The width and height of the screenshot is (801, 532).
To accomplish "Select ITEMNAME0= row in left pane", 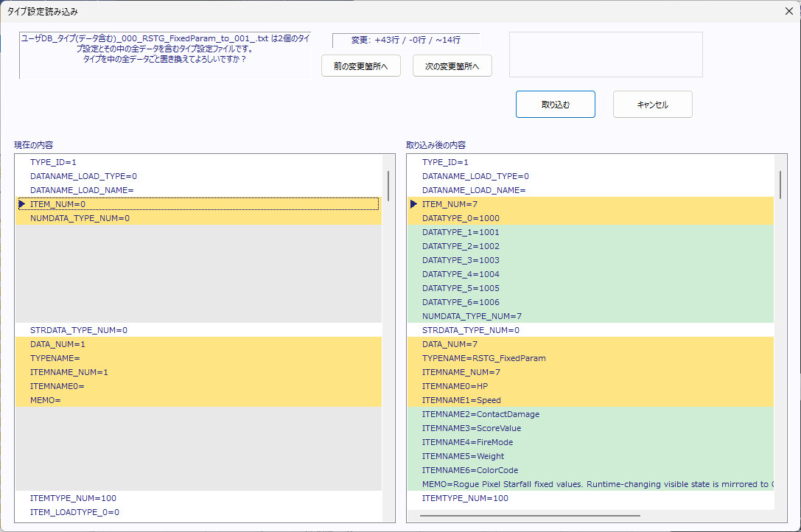I will tap(198, 386).
